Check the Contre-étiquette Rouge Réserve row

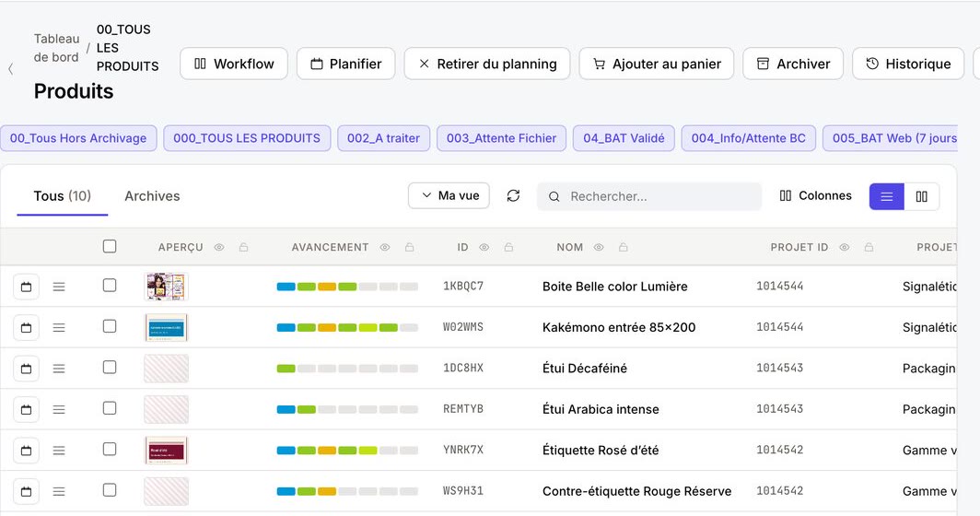(110, 489)
